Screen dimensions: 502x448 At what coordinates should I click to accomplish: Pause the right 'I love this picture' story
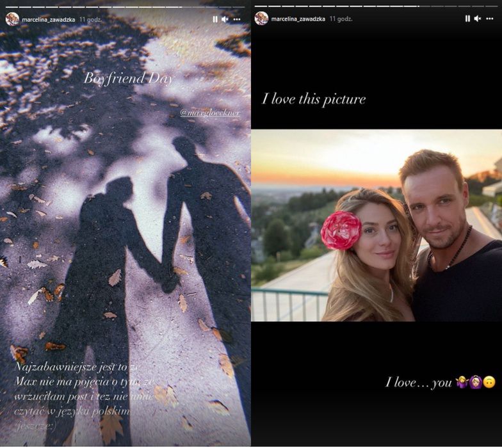point(467,19)
